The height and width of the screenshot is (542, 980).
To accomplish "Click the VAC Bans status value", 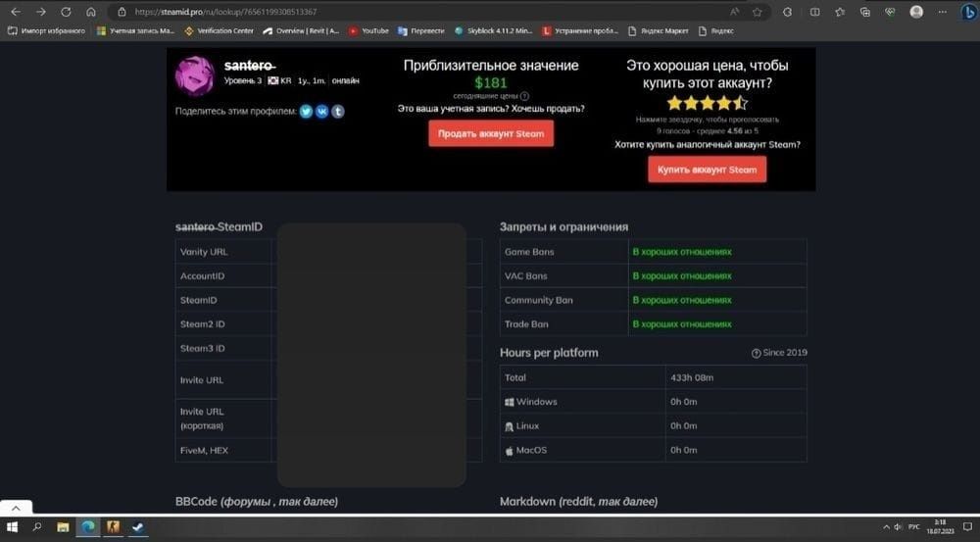I will click(x=682, y=275).
